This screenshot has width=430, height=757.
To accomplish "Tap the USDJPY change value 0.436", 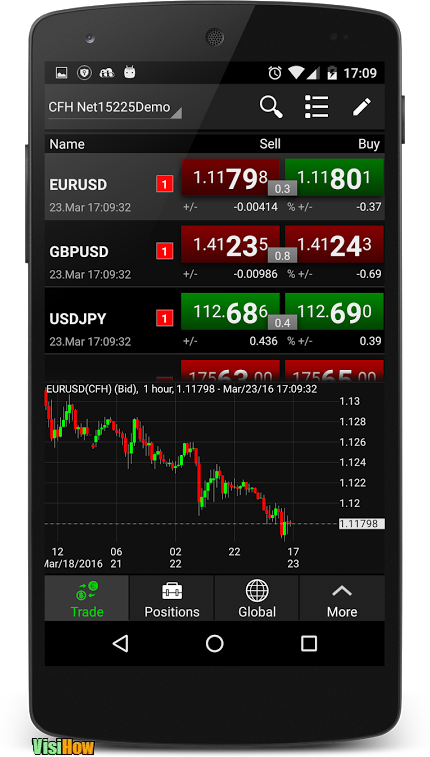I will point(264,341).
